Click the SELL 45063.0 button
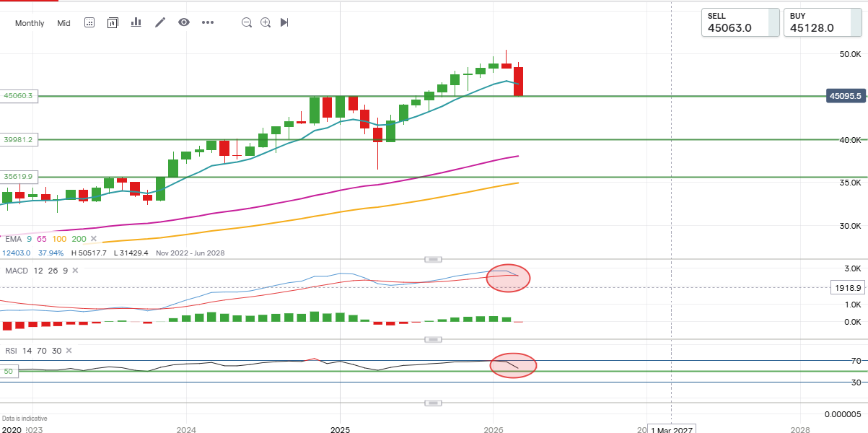868x433 pixels. [x=740, y=22]
